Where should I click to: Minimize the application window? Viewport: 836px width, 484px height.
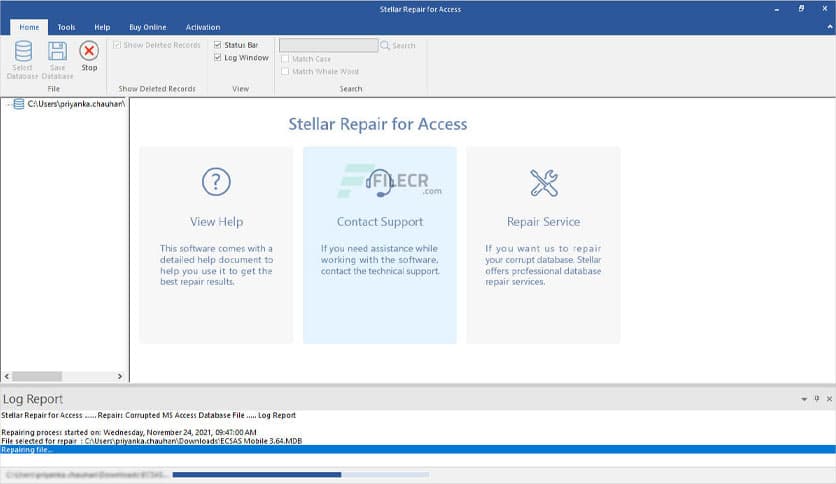tap(777, 9)
